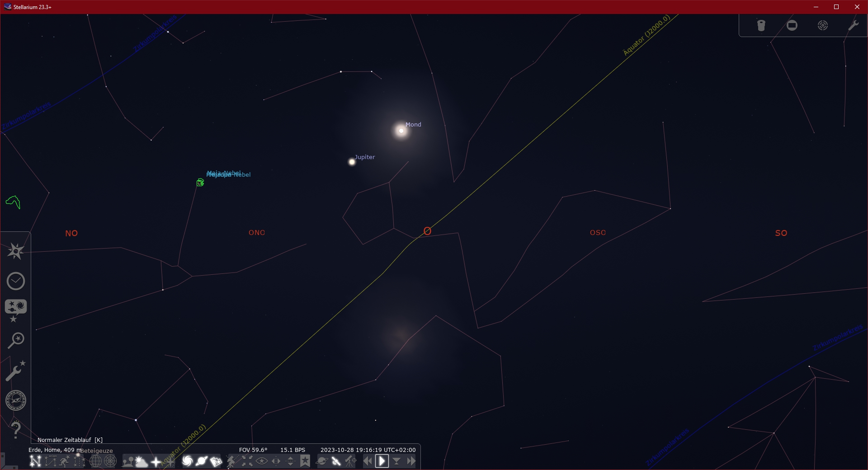
Task: Open ocular view from the Oculars plugin
Action: click(x=761, y=25)
